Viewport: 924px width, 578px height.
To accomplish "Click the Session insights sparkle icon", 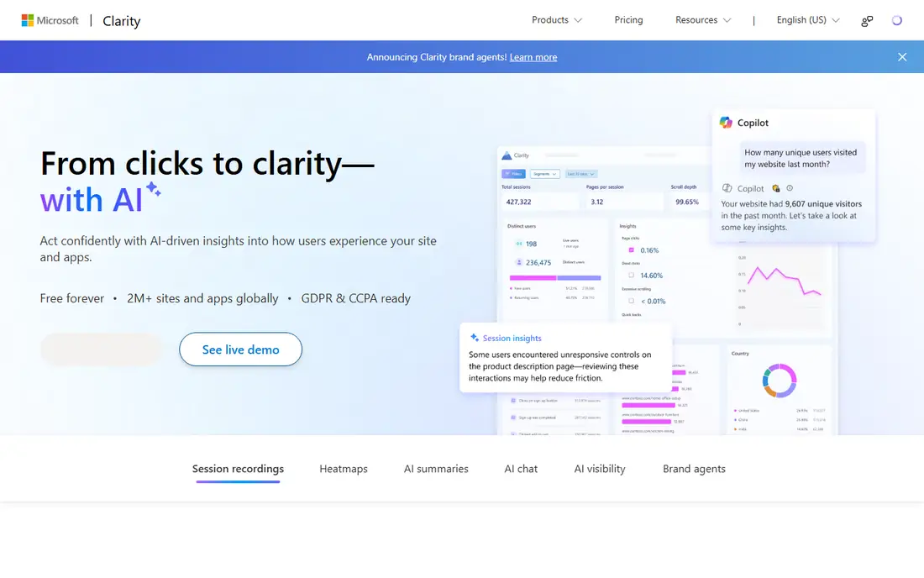I will [x=475, y=338].
